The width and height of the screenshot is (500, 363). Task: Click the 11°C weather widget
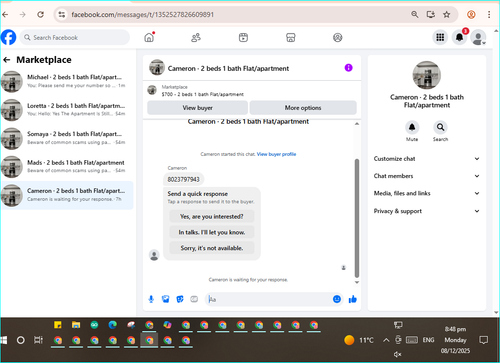tap(359, 340)
